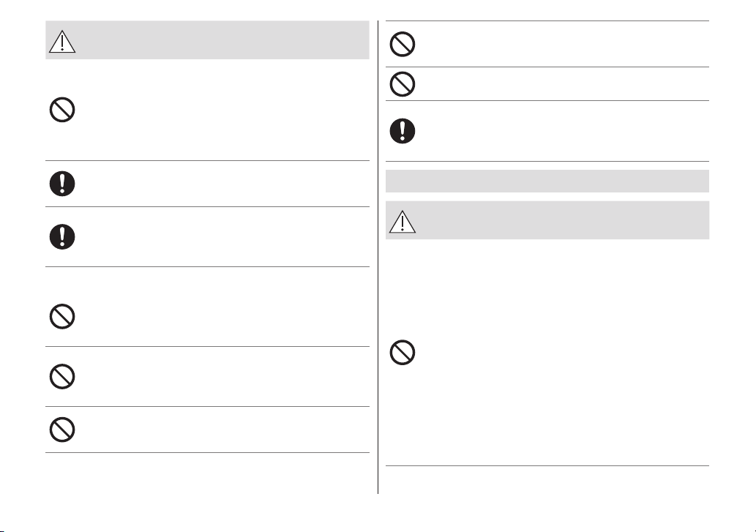Select the prohibition symbol below the right warning banner
756x532 pixels.
[x=402, y=352]
